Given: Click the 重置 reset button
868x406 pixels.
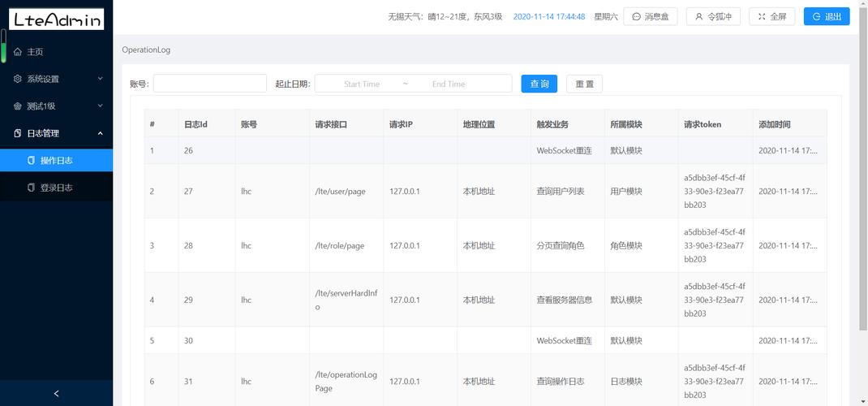Looking at the screenshot, I should coord(584,84).
